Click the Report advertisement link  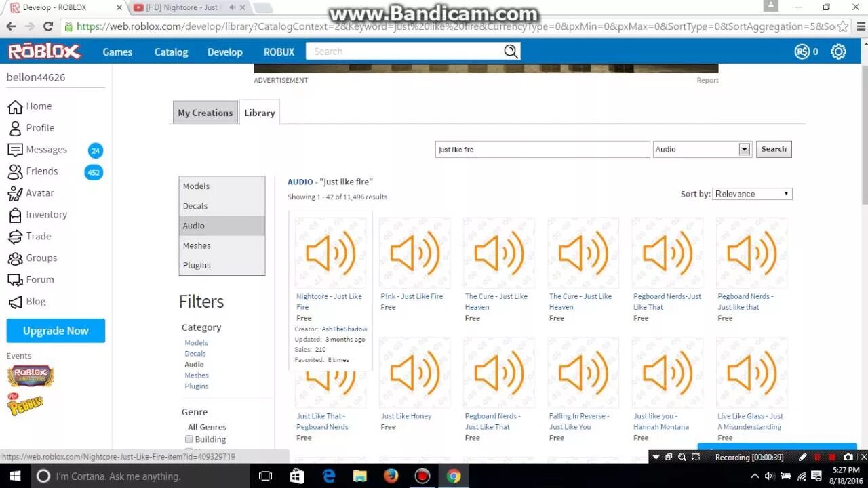(x=707, y=80)
